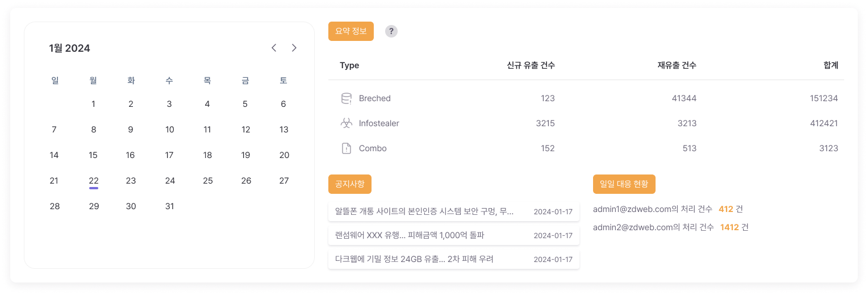
Task: Choose January 31 in the calendar
Action: click(x=169, y=206)
